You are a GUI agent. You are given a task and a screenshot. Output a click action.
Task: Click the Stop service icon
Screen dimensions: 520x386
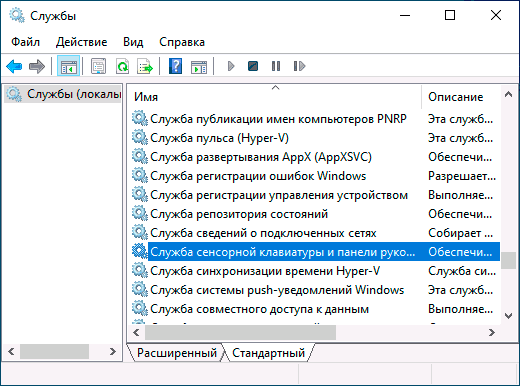253,66
